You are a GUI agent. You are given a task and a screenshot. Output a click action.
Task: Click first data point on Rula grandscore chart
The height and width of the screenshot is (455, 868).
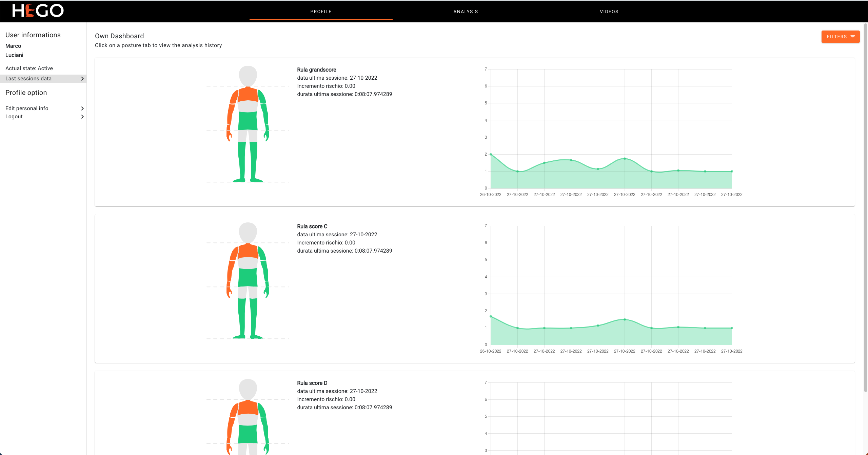pos(491,154)
